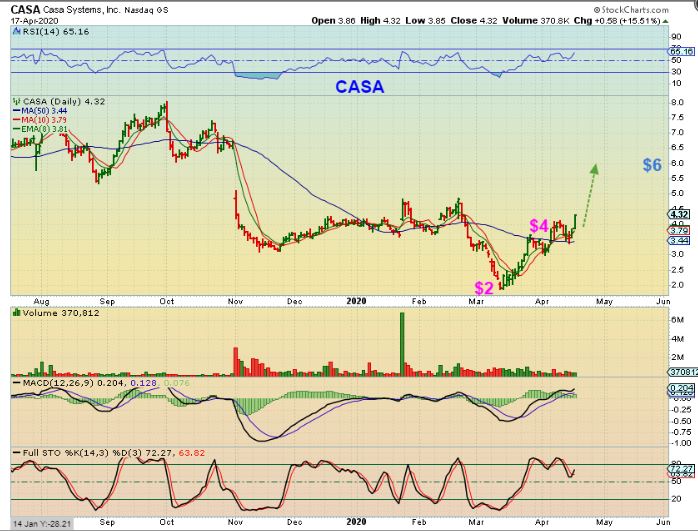Click the 370812 volume tag on right axis
Image resolution: width=698 pixels, height=531 pixels.
[x=682, y=372]
